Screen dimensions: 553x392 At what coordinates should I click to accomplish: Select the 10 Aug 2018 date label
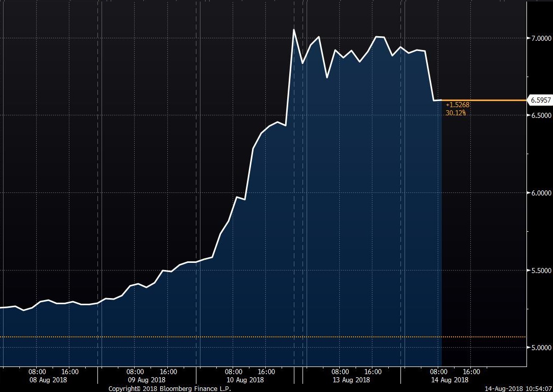245,380
